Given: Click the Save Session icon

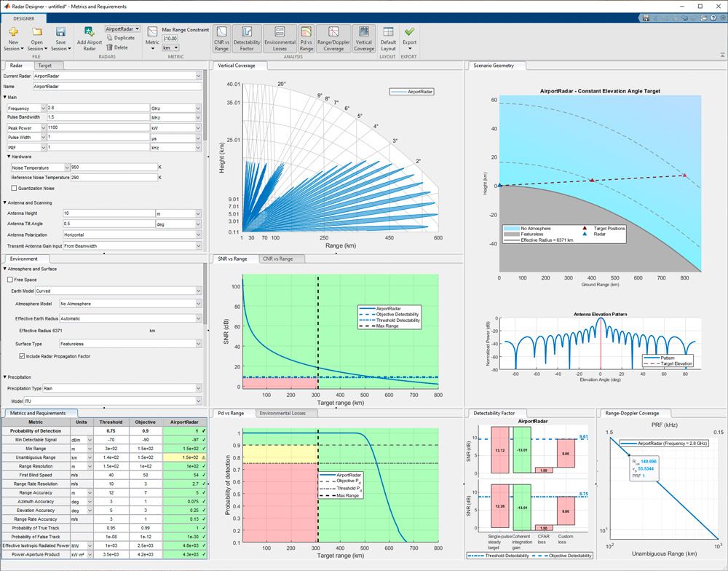Looking at the screenshot, I should pos(60,38).
